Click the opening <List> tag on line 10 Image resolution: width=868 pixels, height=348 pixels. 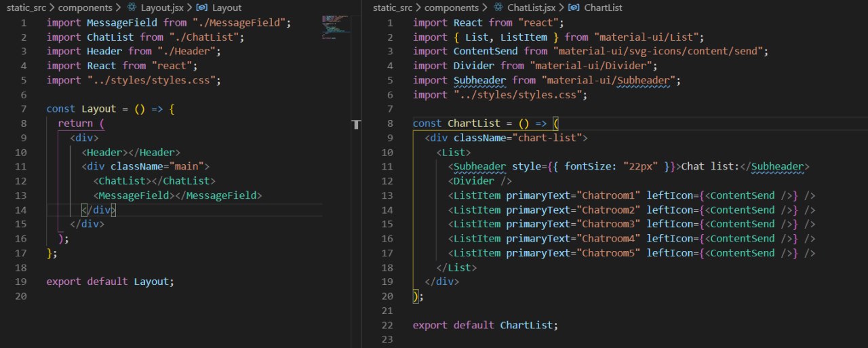point(454,152)
